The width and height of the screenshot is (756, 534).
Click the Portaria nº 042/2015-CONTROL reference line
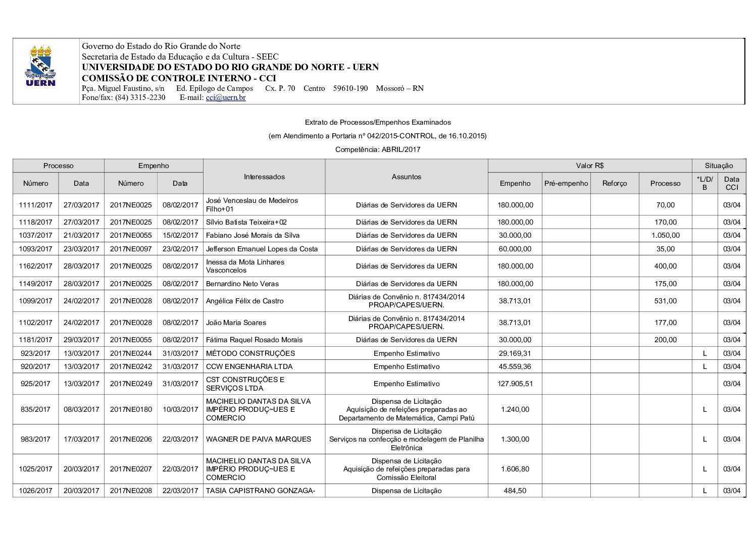point(378,136)
